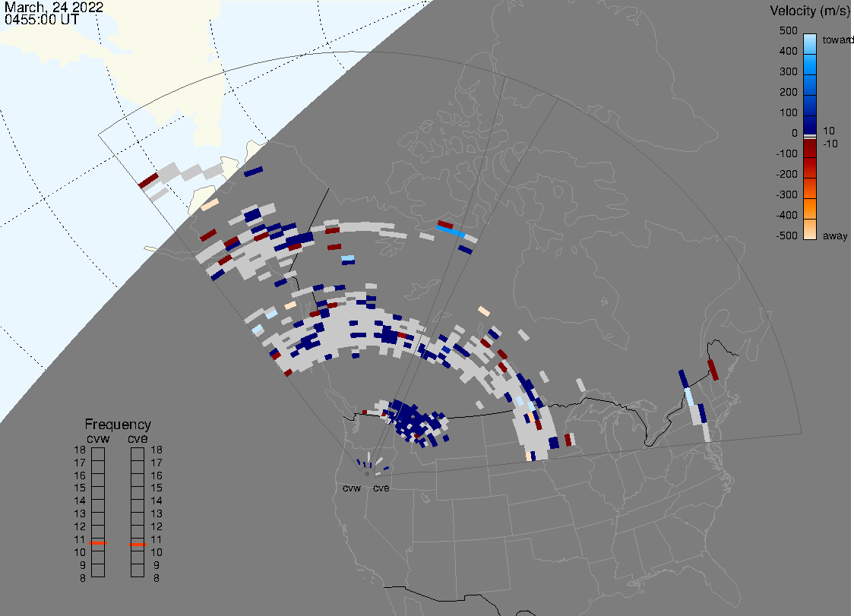Click the radar site dot above the cvw label
854x616 pixels.
[367, 474]
